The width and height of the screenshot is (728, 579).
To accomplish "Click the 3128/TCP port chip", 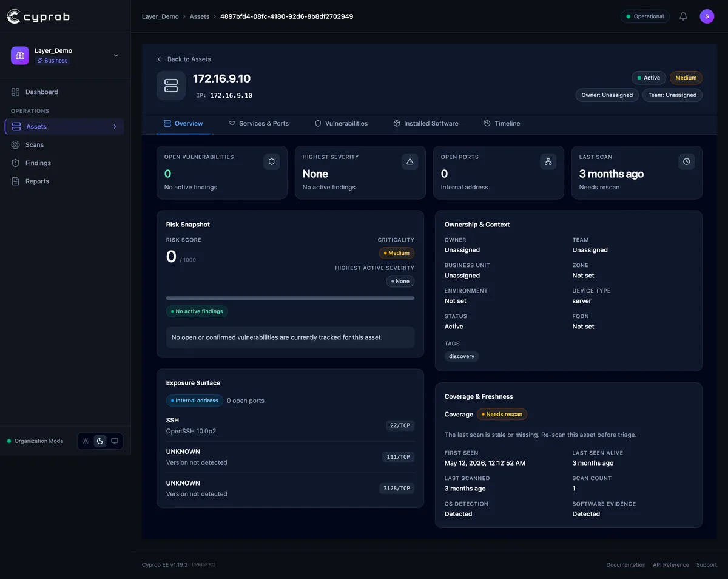I will click(397, 489).
